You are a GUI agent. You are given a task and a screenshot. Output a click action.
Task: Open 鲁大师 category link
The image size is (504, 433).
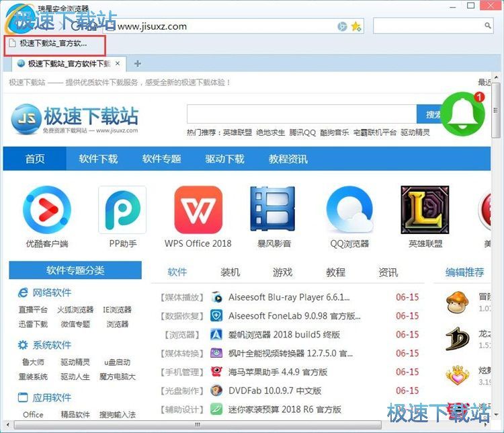click(33, 362)
